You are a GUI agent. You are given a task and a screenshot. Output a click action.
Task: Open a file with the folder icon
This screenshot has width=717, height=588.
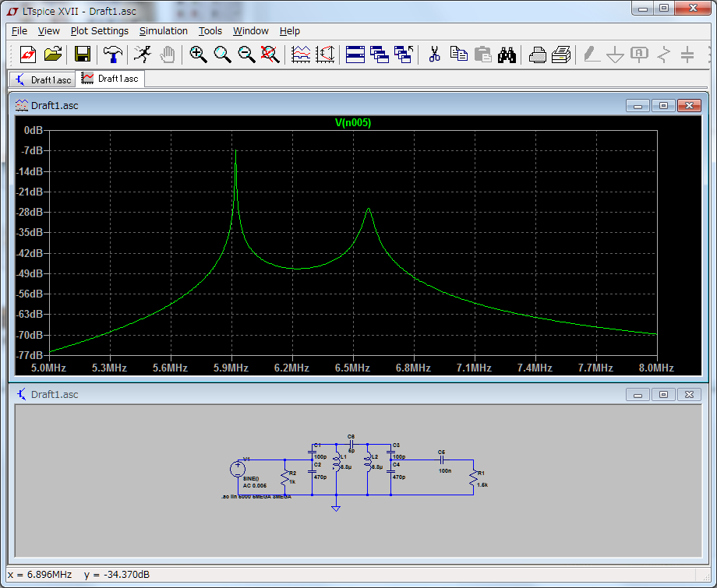53,55
